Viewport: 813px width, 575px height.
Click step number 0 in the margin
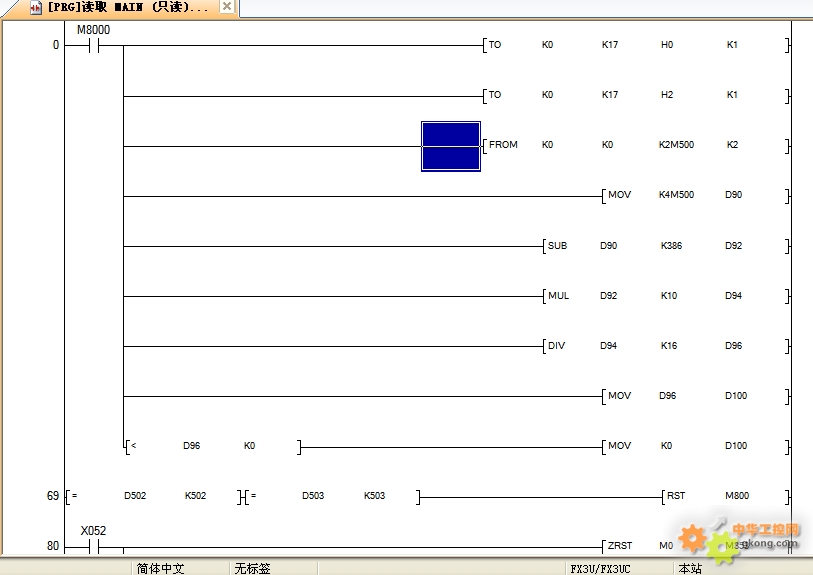click(55, 45)
